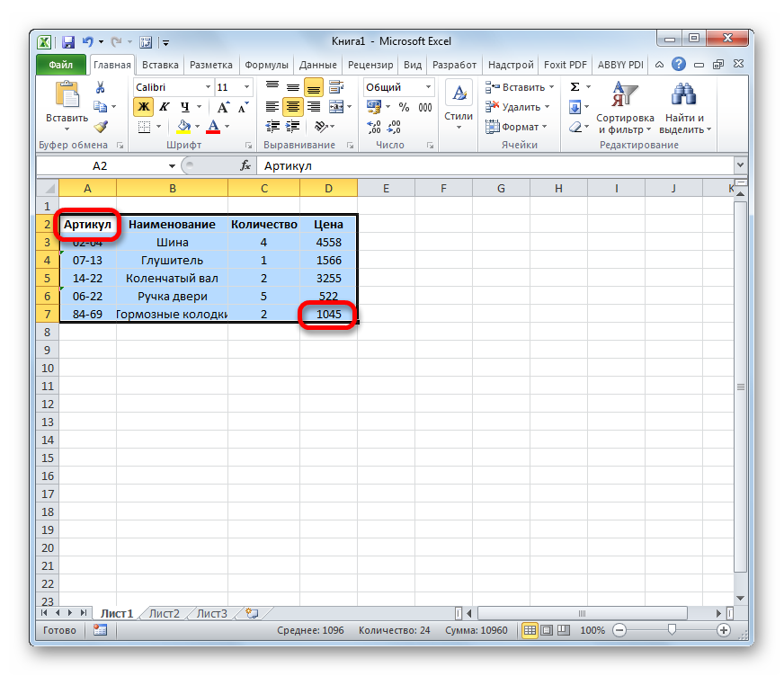Open the Name Box dropdown arrow
784x676 pixels.
[x=173, y=166]
